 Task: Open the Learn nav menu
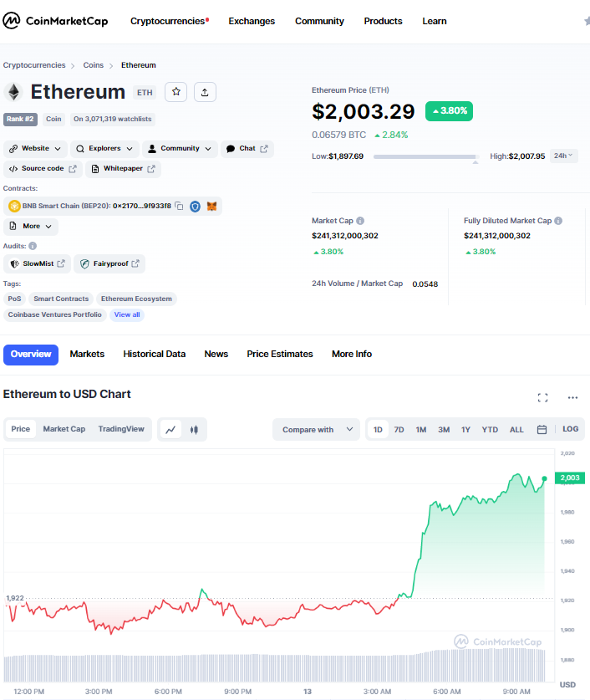(435, 21)
